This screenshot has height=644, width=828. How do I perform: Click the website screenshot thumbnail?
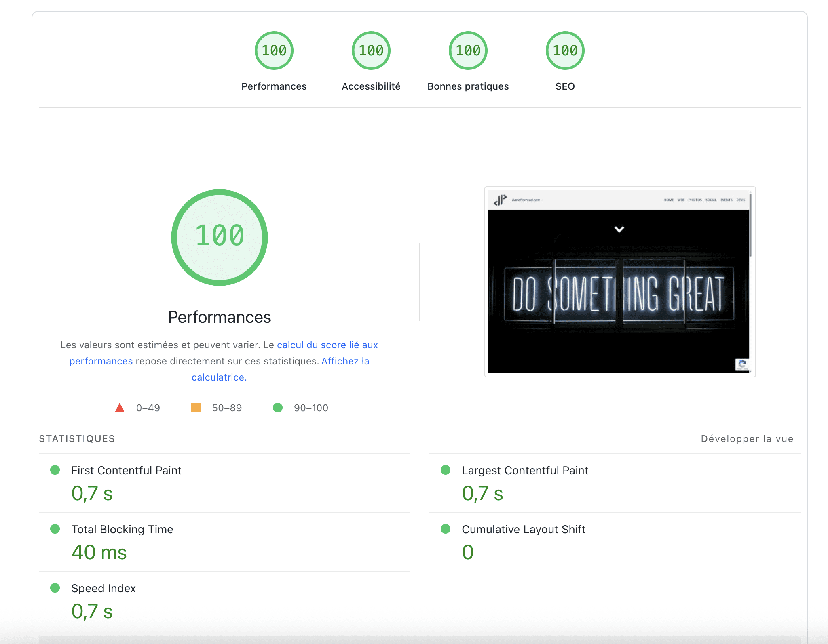click(x=620, y=282)
